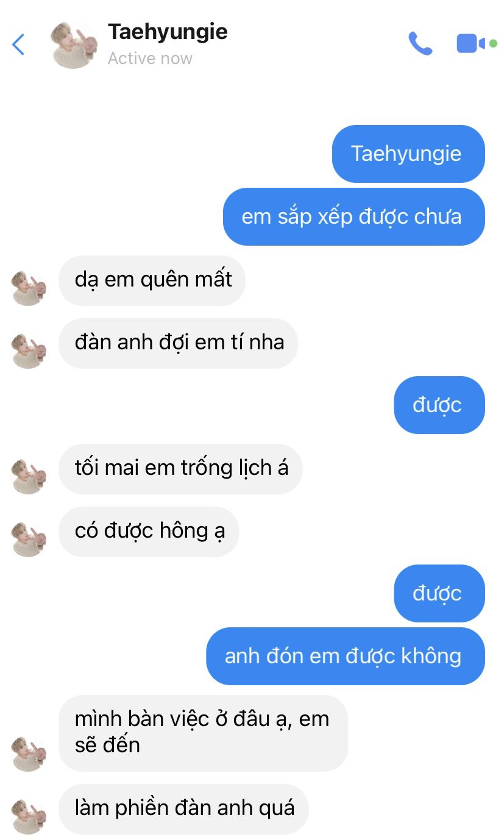Tap the 'mình bàn việc ở đâu ạ' message

click(x=204, y=733)
